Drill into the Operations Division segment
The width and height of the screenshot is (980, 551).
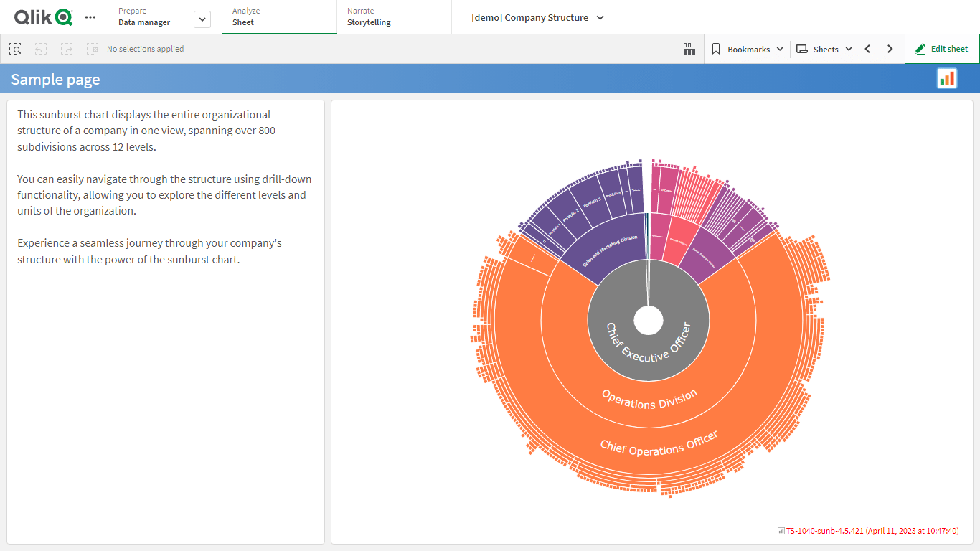point(648,397)
